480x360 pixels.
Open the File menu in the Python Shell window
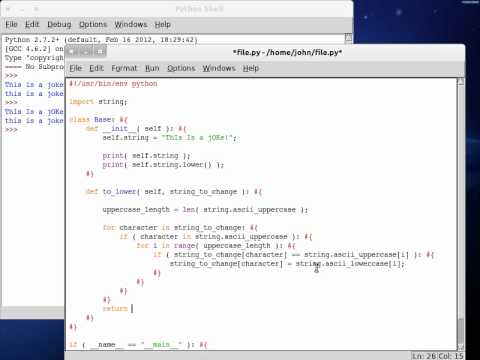tap(11, 25)
